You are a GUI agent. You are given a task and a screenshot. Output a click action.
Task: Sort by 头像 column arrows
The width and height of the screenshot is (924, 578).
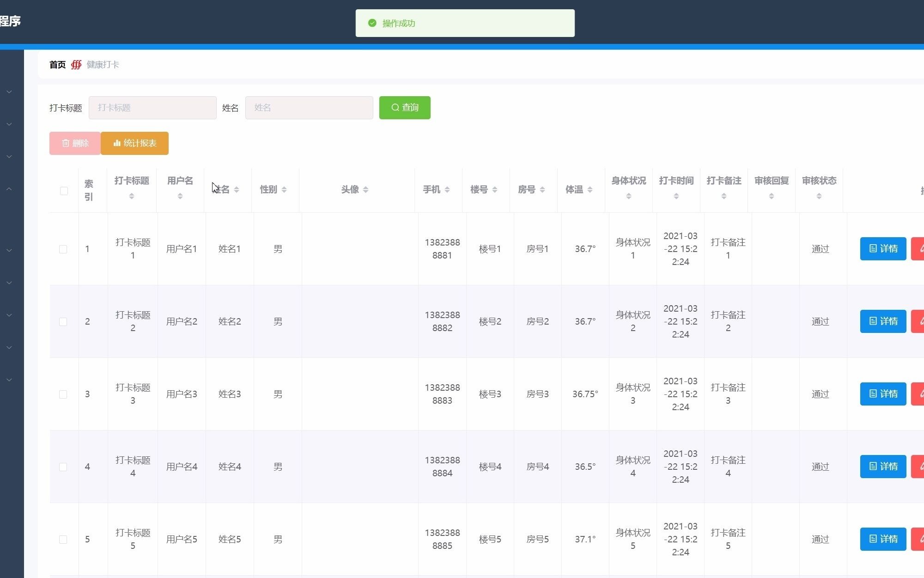coord(365,190)
